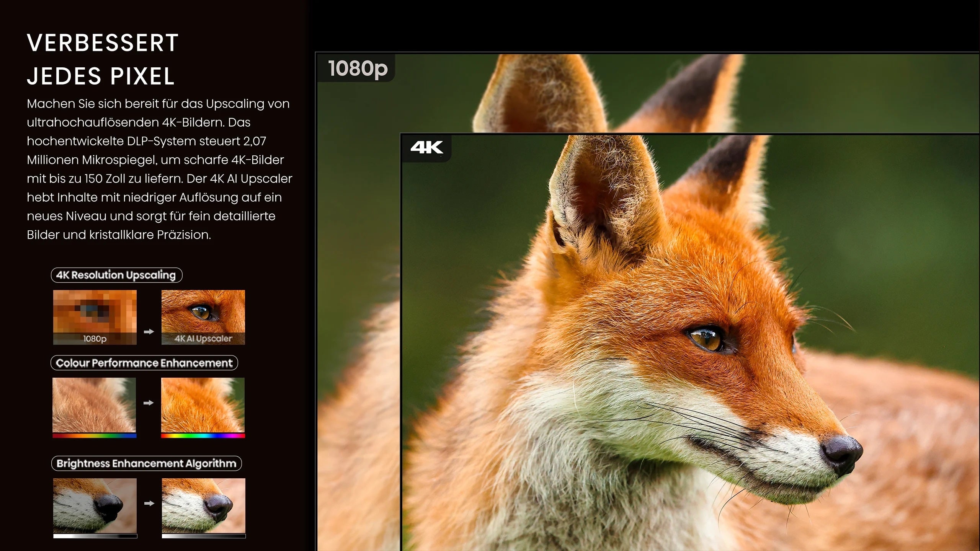Select the 4K Resolution Upscaling pill label
The image size is (980, 551).
pos(116,275)
